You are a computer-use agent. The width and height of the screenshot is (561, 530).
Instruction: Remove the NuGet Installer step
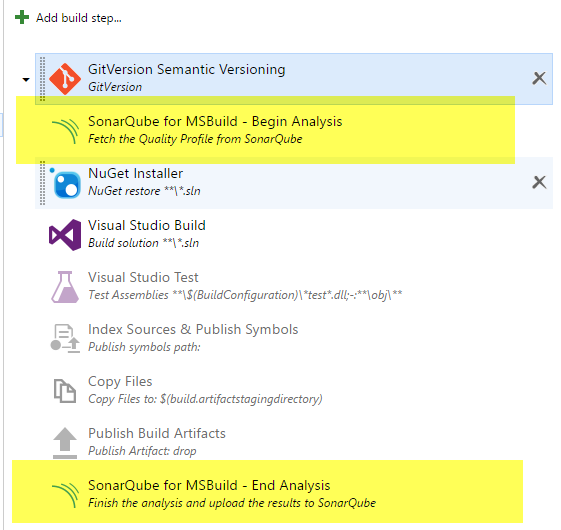pyautogui.click(x=539, y=182)
